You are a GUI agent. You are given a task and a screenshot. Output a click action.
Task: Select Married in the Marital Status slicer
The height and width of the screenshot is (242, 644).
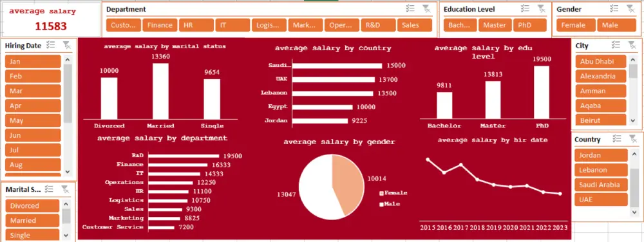pos(32,221)
